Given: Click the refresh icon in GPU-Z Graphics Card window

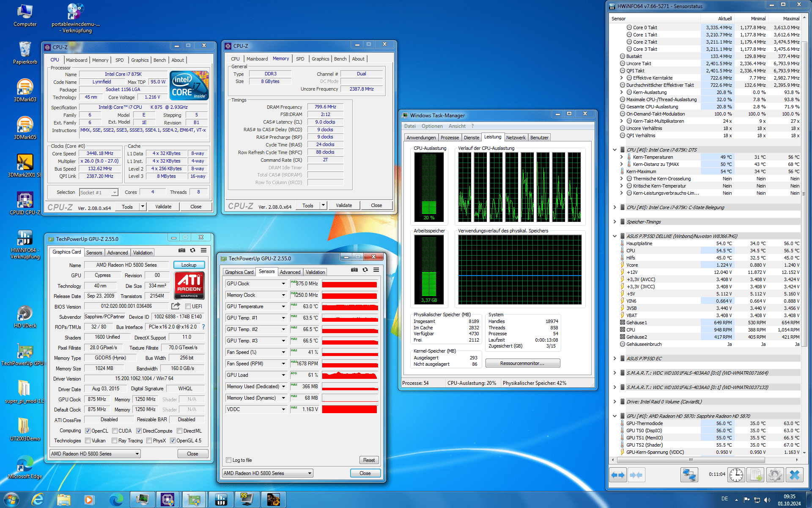Looking at the screenshot, I should point(193,251).
